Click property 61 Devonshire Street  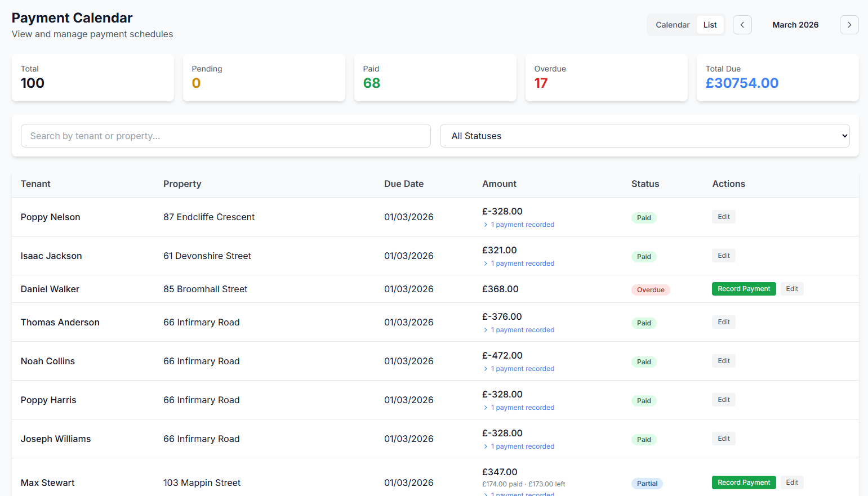(x=207, y=256)
